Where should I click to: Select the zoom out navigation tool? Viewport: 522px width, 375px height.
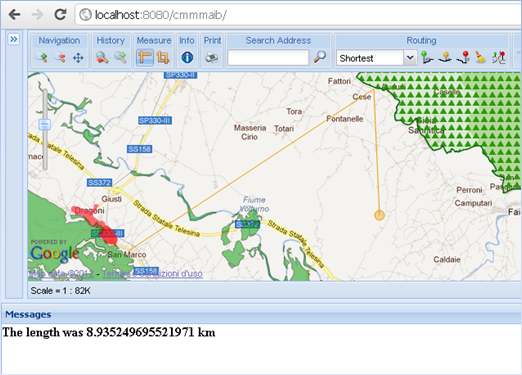tap(60, 58)
